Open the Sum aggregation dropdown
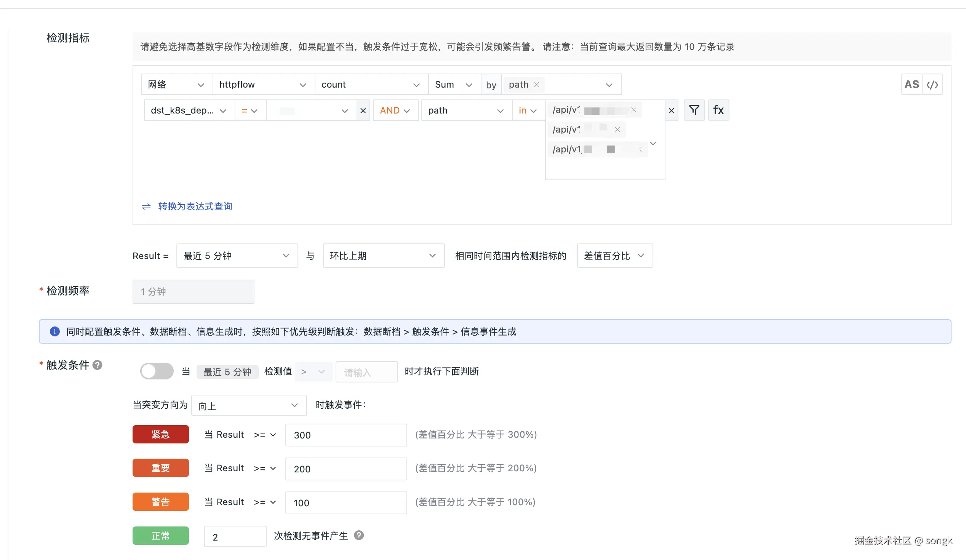The image size is (966, 560). click(x=454, y=85)
